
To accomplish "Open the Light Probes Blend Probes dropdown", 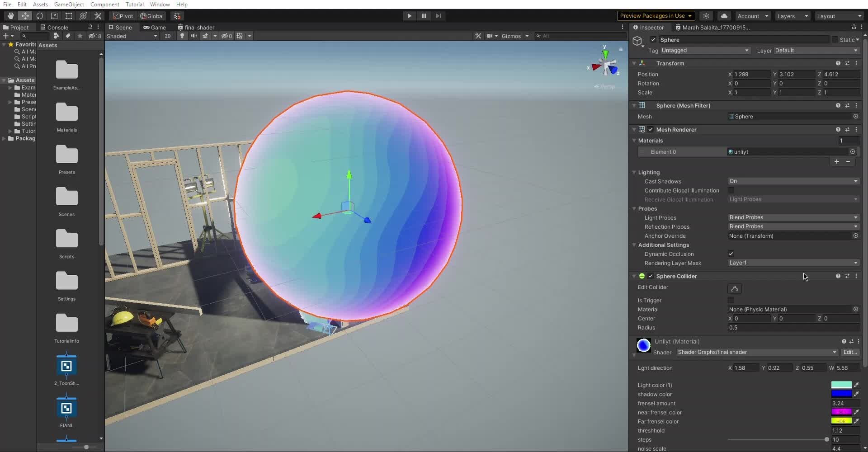I will [x=793, y=217].
